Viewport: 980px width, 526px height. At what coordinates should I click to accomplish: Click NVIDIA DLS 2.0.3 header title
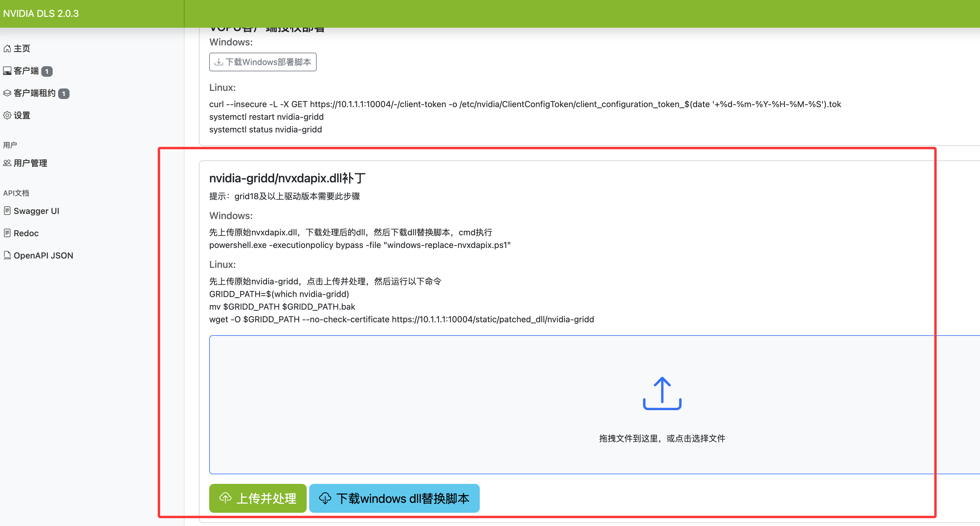41,14
